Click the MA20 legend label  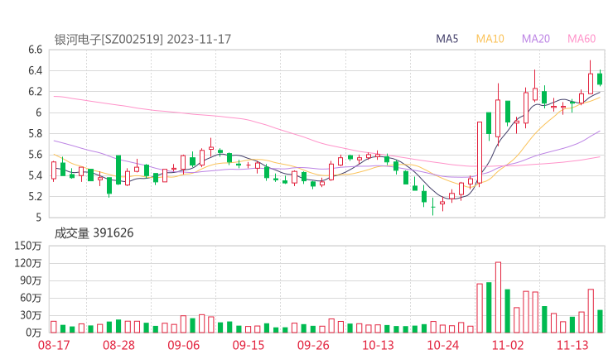pyautogui.click(x=536, y=39)
